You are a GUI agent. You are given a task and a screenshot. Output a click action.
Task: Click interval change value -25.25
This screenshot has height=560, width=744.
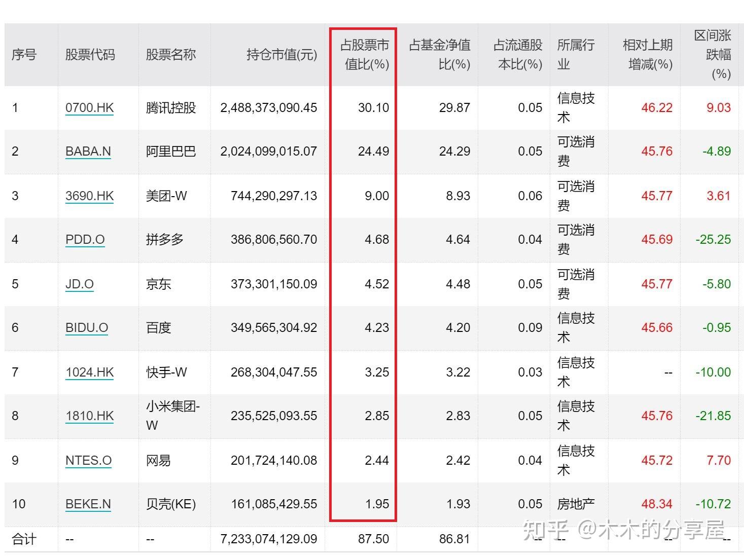tap(714, 239)
